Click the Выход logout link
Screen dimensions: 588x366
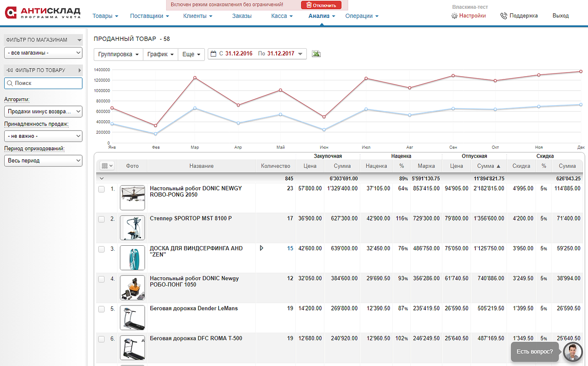tap(560, 16)
